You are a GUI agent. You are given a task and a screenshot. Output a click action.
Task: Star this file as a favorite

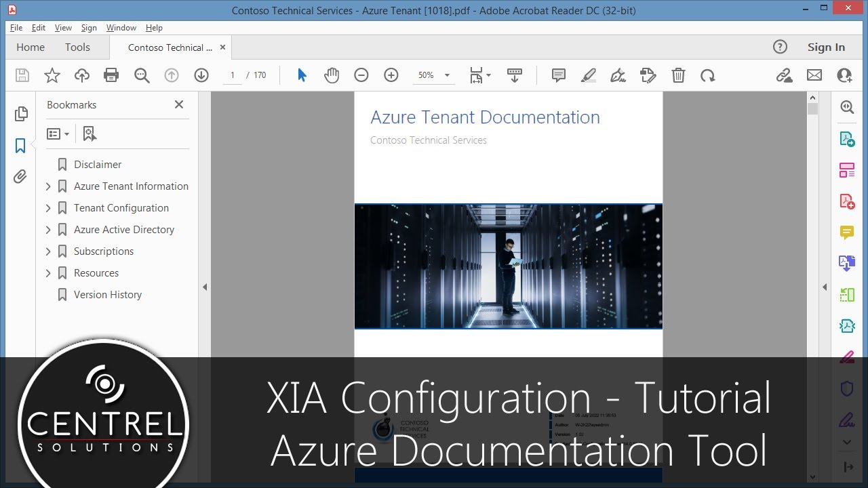[52, 75]
